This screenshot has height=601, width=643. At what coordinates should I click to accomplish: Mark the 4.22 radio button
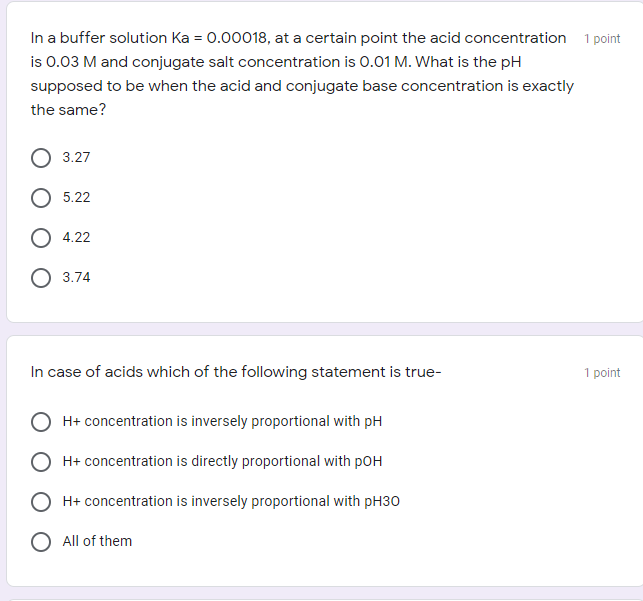coord(41,238)
